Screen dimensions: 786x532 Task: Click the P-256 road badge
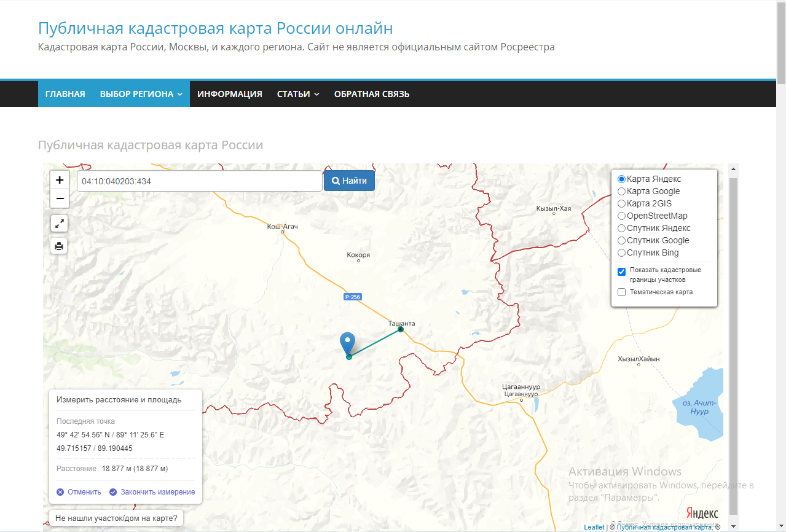click(352, 297)
